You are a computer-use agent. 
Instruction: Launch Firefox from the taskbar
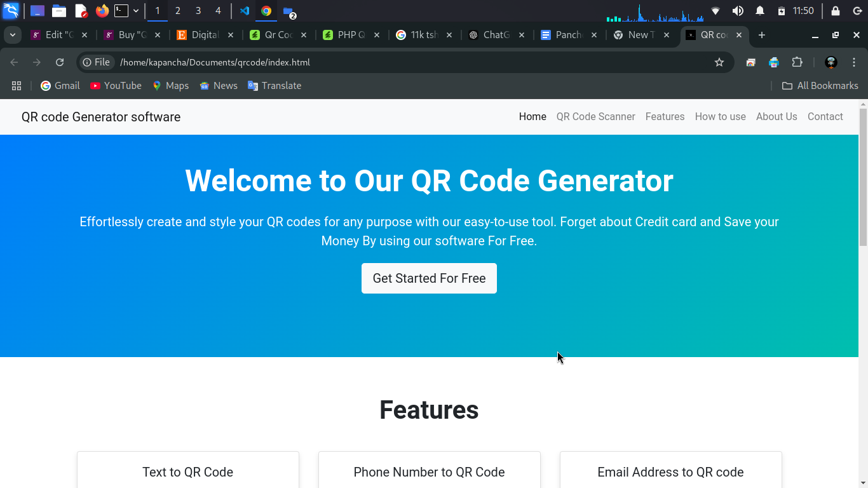point(102,11)
